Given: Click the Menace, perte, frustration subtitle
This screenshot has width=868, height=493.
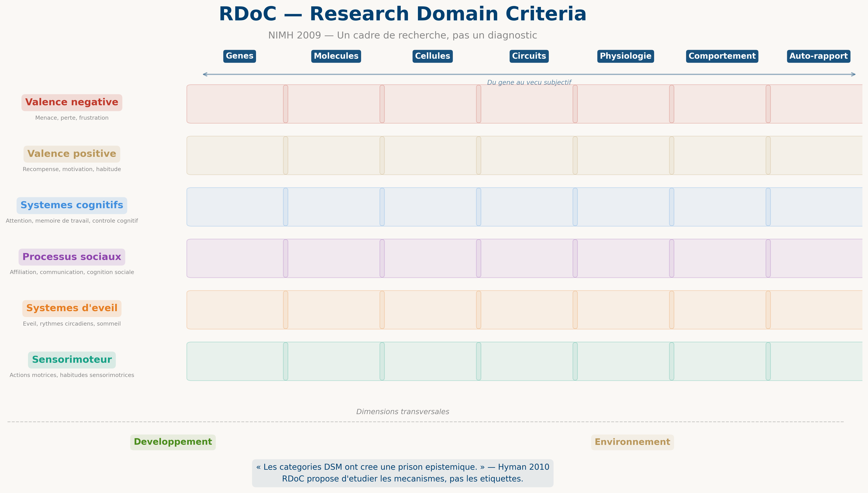Looking at the screenshot, I should pos(72,118).
